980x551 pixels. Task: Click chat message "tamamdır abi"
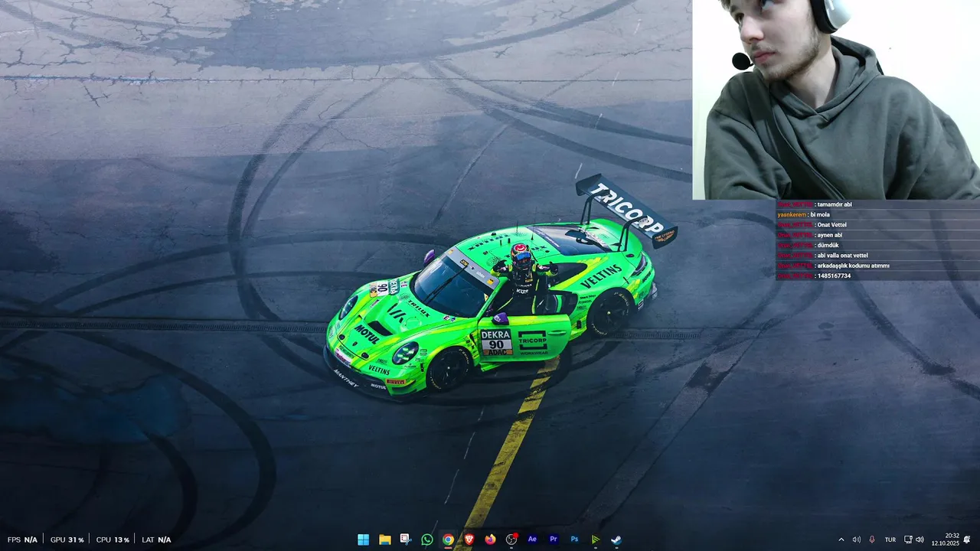pos(835,204)
